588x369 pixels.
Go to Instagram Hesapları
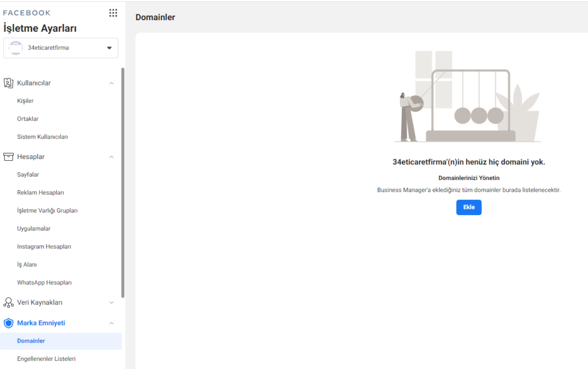click(x=44, y=247)
